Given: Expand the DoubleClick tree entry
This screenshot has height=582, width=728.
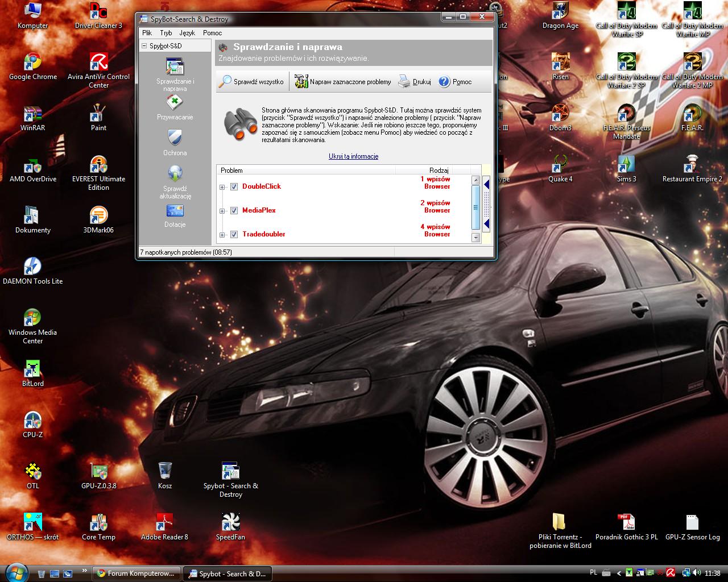Looking at the screenshot, I should pyautogui.click(x=222, y=187).
